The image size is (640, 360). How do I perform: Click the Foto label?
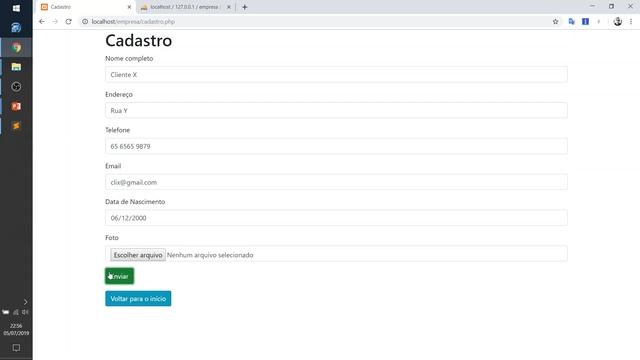pos(112,238)
